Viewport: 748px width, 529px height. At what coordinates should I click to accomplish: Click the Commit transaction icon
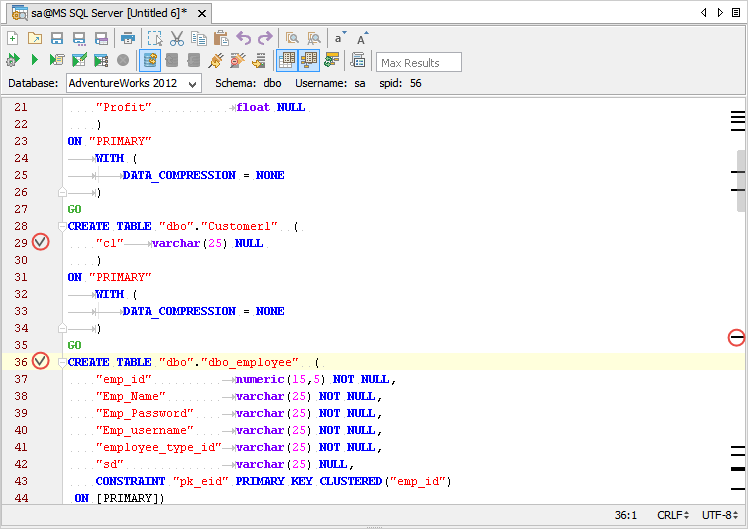pos(172,60)
